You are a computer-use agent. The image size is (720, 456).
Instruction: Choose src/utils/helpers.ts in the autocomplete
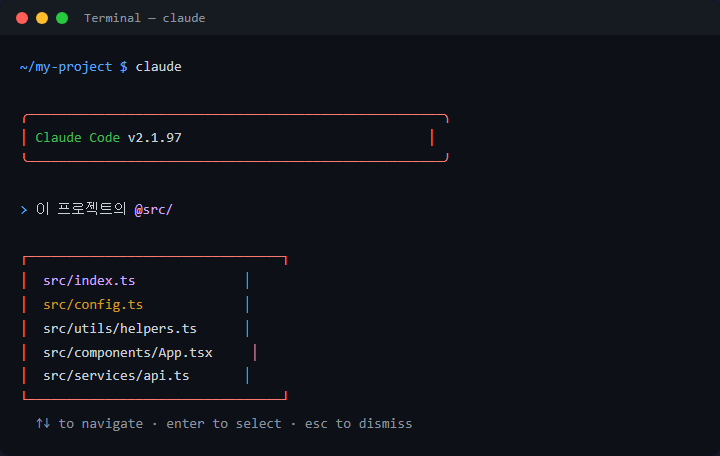120,328
